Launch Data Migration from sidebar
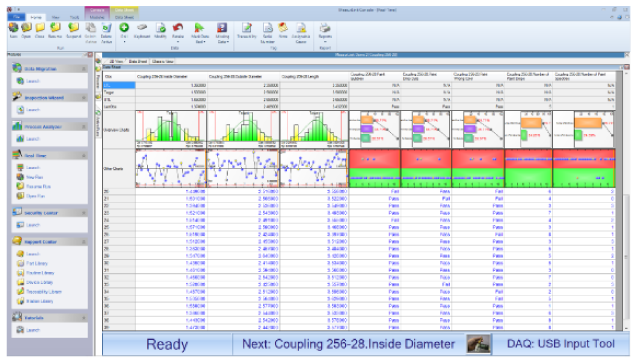This screenshot has height=363, width=638. [33, 81]
